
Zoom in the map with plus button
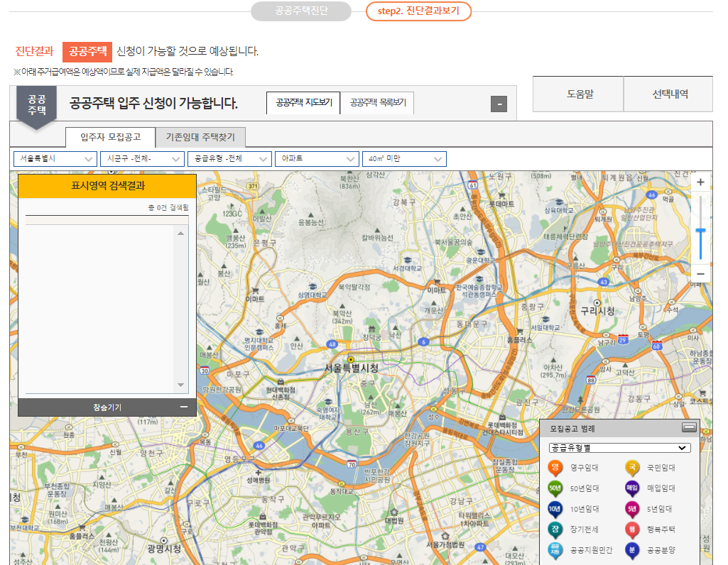point(700,182)
